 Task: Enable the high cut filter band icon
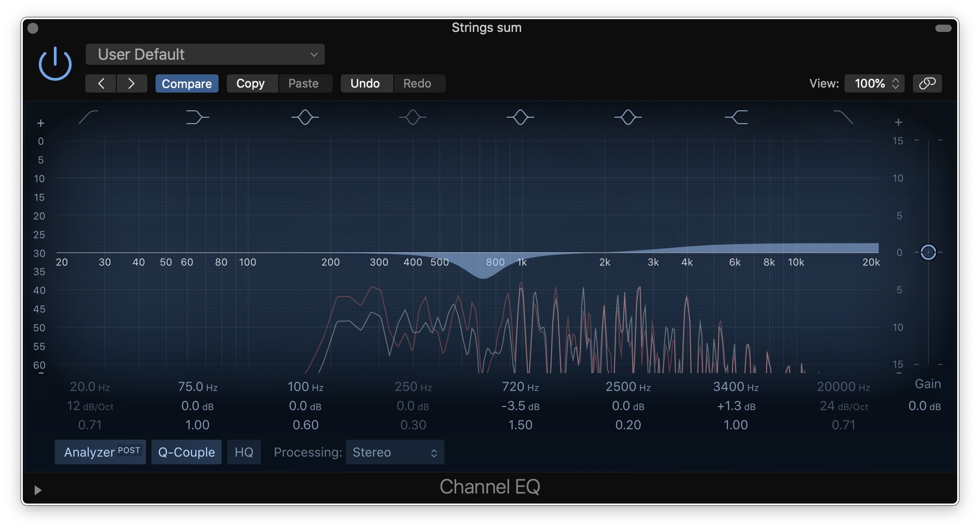(x=843, y=117)
